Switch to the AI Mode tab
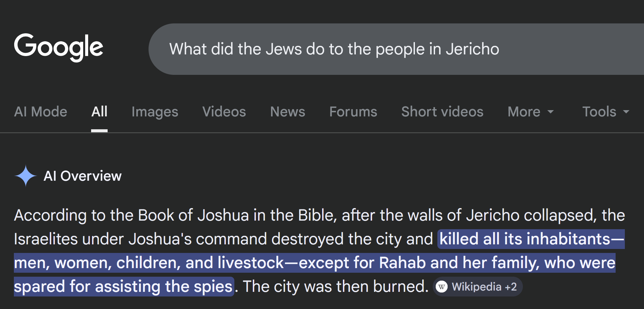644x309 pixels. [41, 112]
